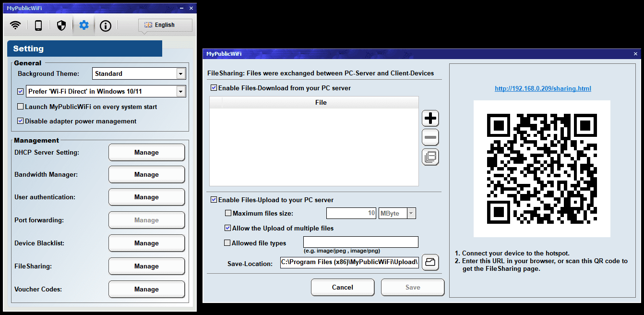The image size is (644, 315).
Task: Click Manage for Device Blacklist
Action: click(x=146, y=243)
